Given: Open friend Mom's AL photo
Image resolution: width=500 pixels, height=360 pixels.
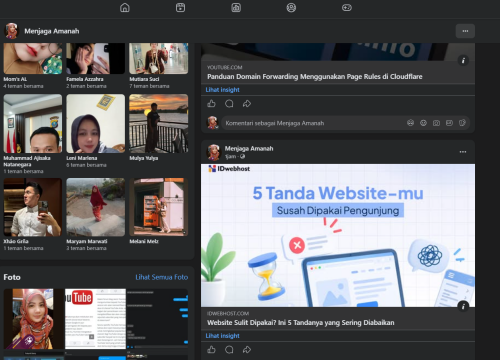Looking at the screenshot, I should point(33,58).
